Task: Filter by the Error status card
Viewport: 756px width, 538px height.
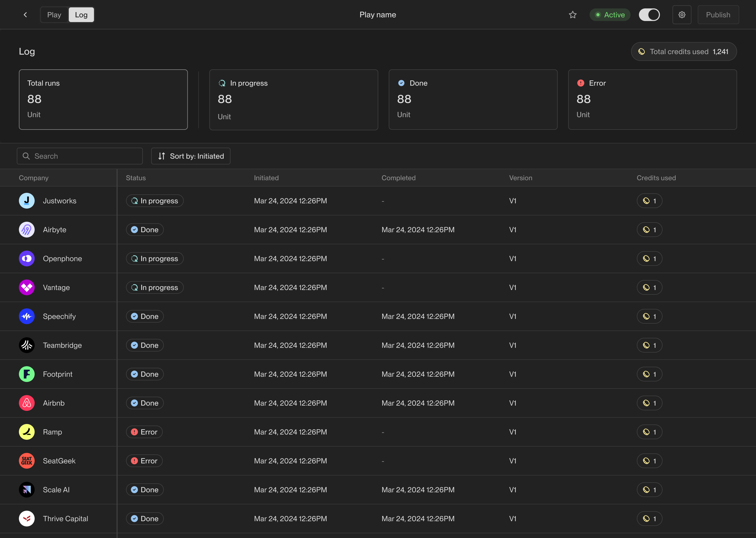Action: 652,99
